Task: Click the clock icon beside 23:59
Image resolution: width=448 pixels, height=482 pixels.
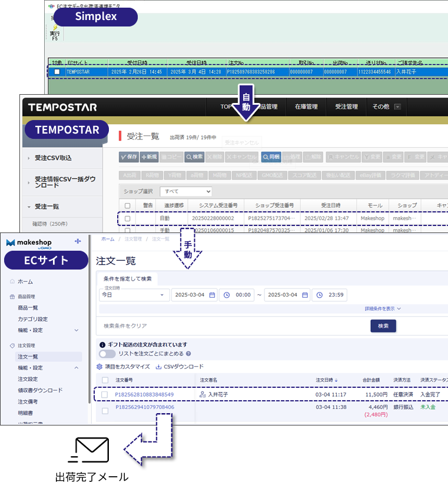Action: click(x=320, y=295)
